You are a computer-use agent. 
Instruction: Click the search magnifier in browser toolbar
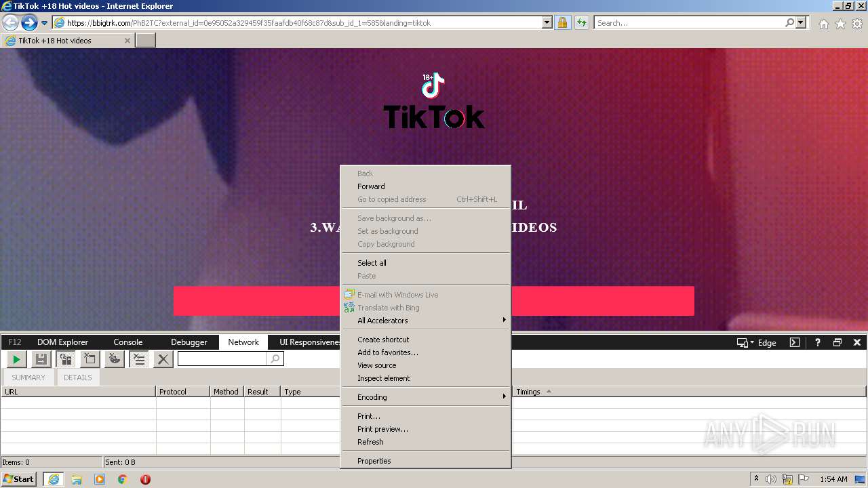(790, 22)
